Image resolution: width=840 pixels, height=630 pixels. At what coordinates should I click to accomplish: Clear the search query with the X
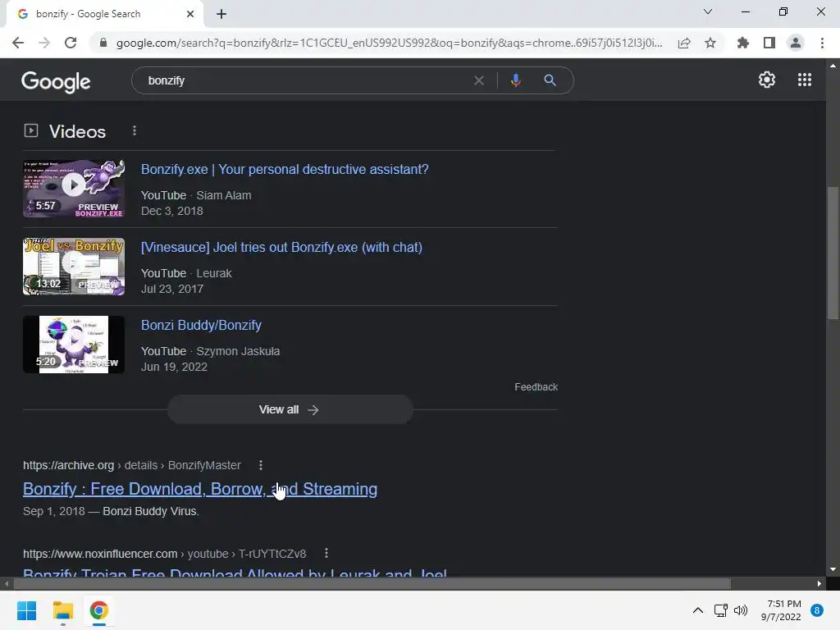479,80
